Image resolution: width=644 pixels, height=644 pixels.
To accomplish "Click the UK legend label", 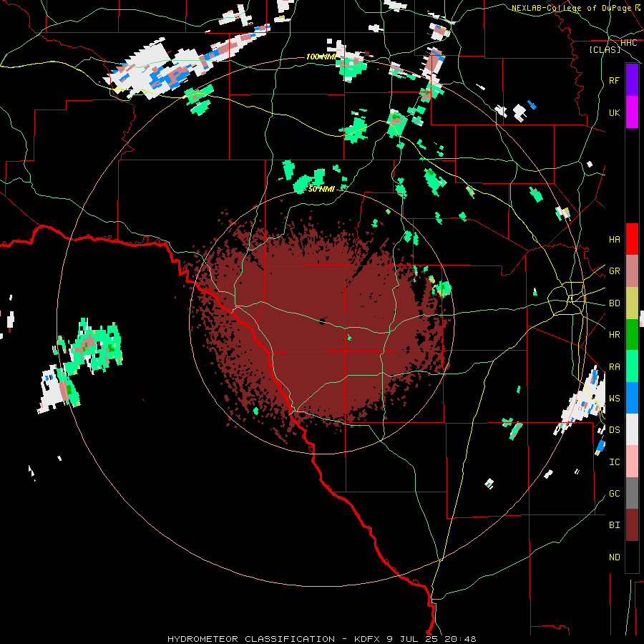I will click(x=615, y=112).
